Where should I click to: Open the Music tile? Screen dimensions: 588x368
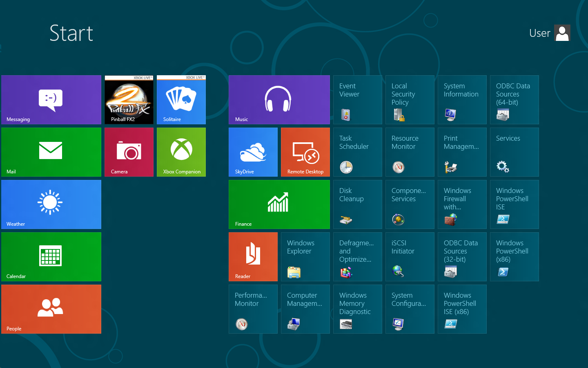279,100
